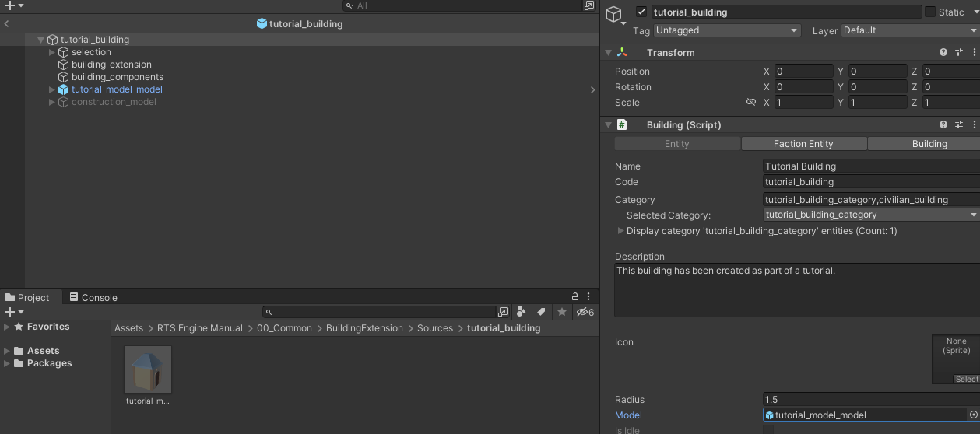Click the Transform component help icon
This screenshot has height=434, width=980.
point(943,52)
